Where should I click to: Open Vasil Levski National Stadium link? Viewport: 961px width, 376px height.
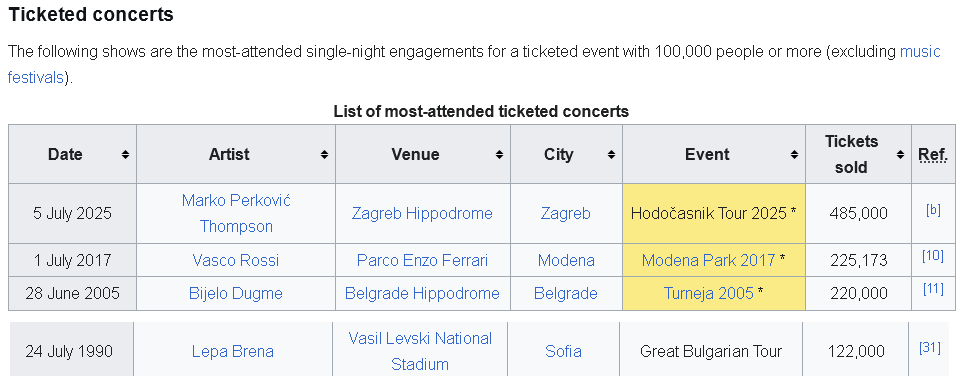(x=420, y=351)
